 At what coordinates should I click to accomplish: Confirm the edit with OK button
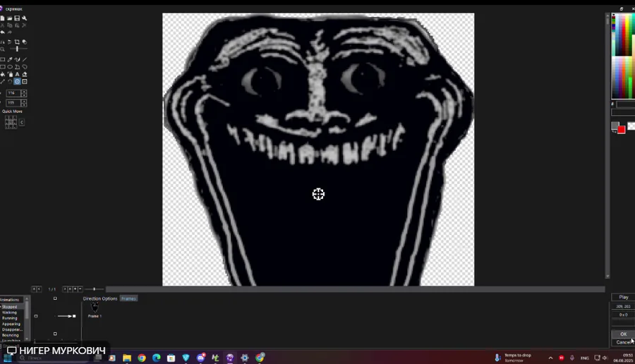tap(623, 334)
